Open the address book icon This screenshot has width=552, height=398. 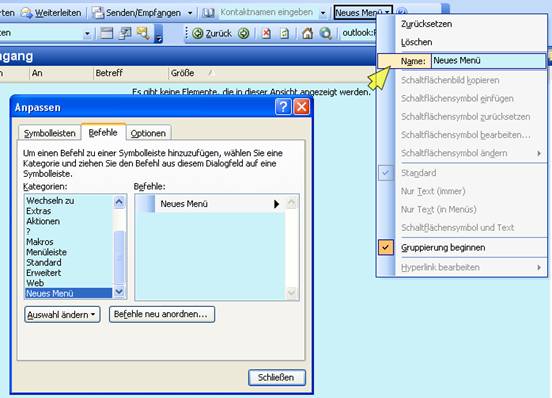(208, 13)
